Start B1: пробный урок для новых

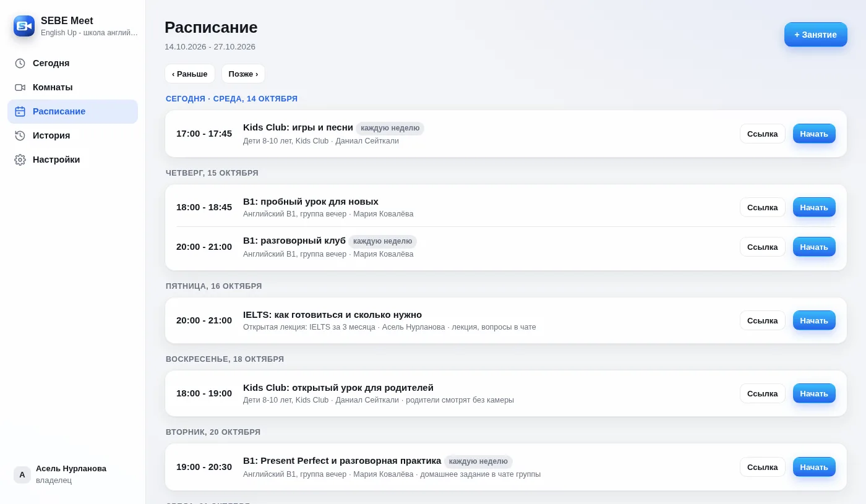point(814,207)
